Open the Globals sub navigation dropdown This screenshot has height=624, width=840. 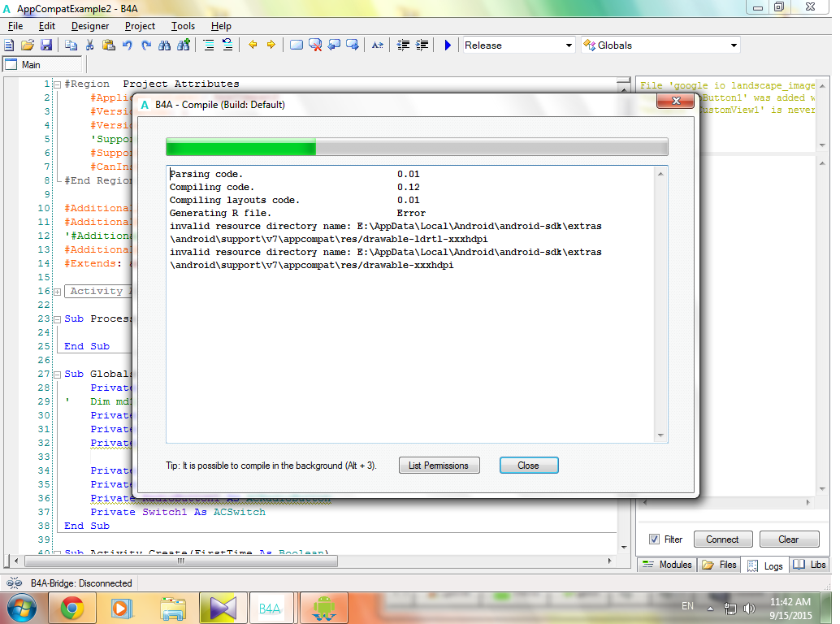(660, 45)
